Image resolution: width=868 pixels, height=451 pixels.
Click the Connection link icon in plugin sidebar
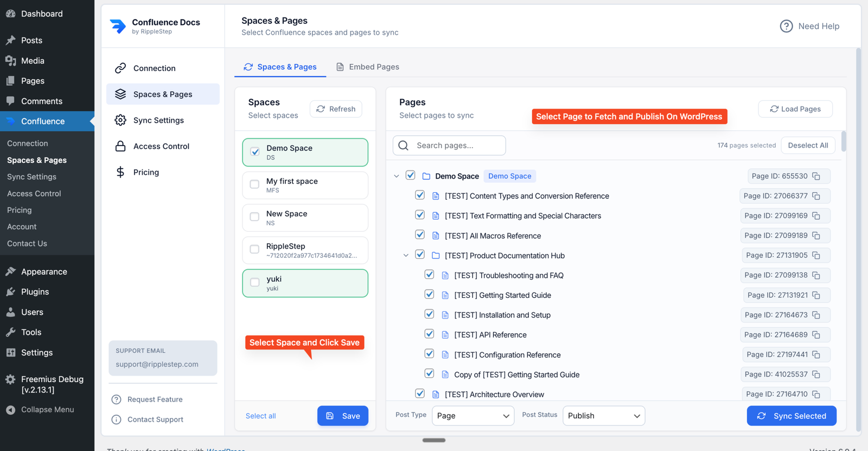tap(120, 68)
